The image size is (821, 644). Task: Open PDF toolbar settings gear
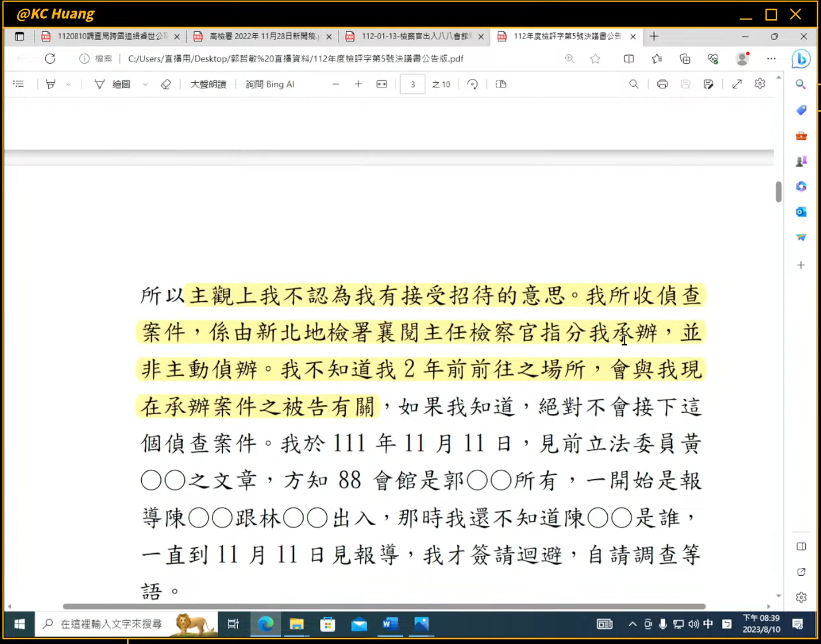pyautogui.click(x=760, y=84)
